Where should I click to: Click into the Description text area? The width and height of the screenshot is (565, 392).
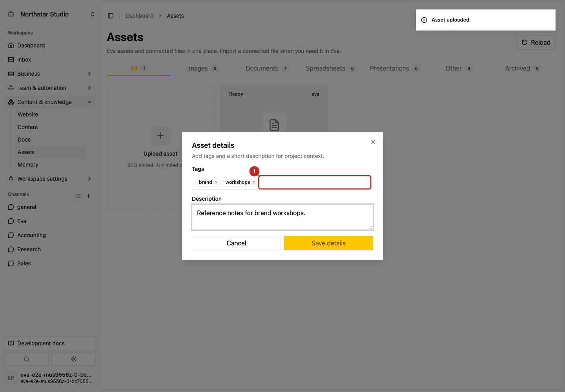(282, 217)
